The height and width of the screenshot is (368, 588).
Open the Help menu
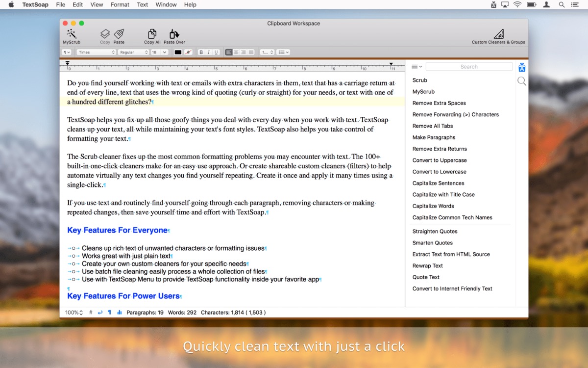point(190,4)
